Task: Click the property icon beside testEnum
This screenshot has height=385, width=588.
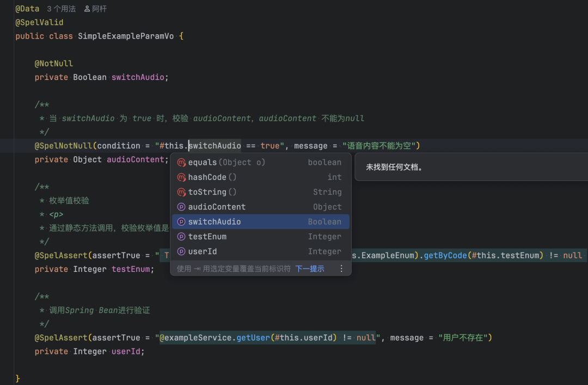Action: point(182,236)
